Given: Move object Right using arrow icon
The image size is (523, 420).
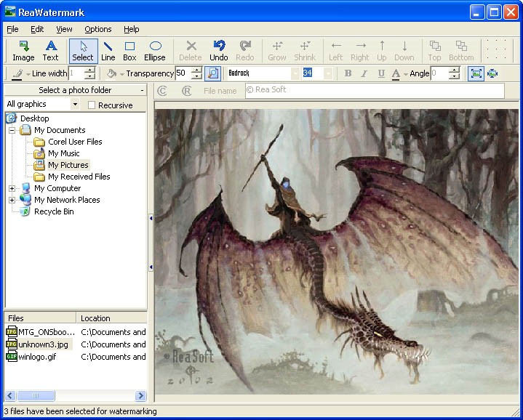Looking at the screenshot, I should [x=360, y=51].
